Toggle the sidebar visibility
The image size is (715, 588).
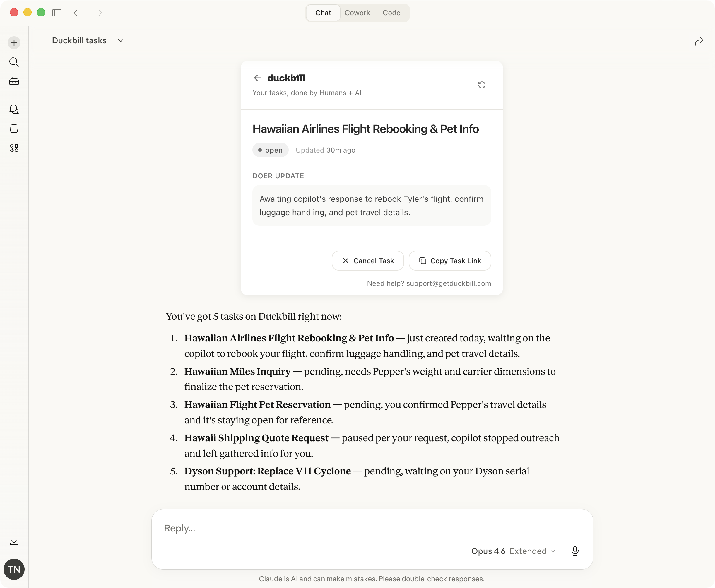tap(57, 13)
